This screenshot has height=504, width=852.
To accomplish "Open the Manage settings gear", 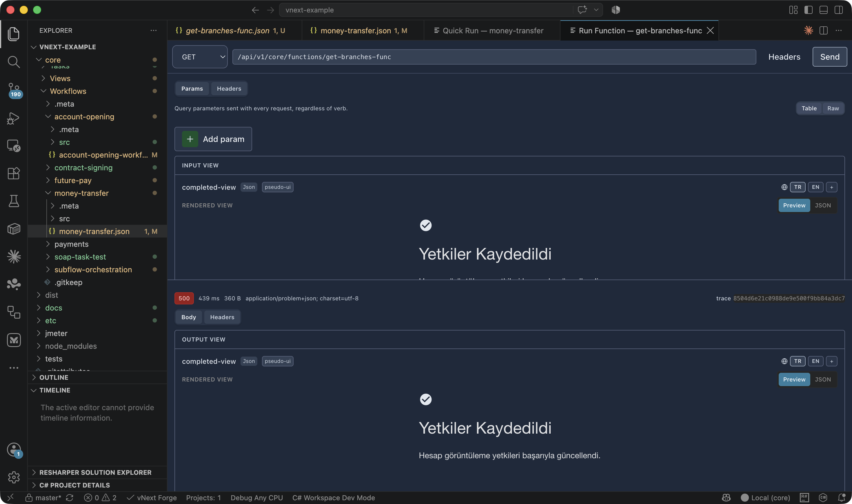I will [x=14, y=477].
